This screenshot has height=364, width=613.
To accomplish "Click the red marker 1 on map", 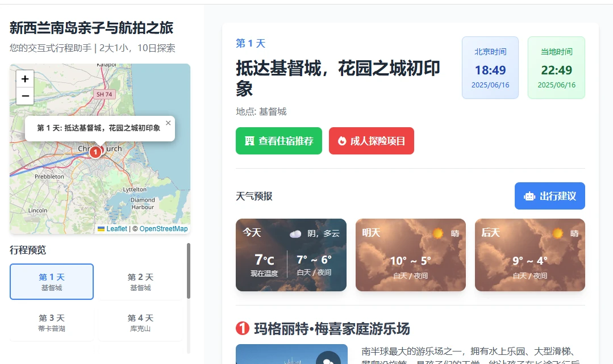I will pyautogui.click(x=96, y=152).
